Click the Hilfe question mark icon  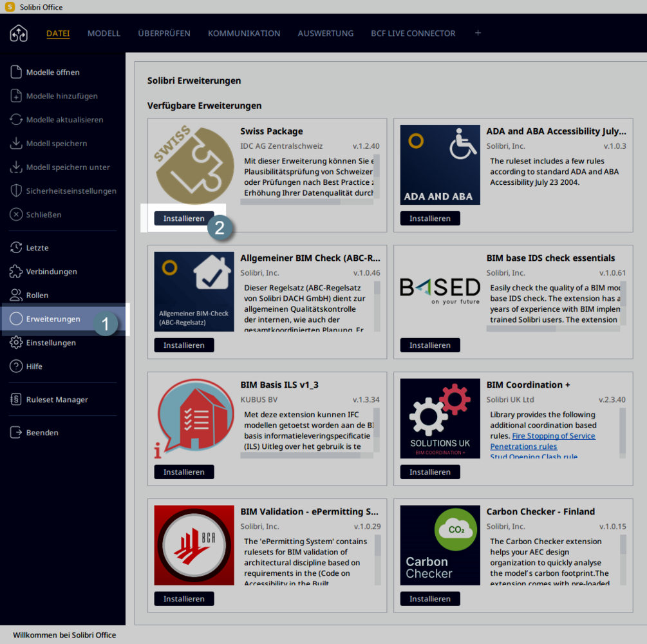tap(15, 366)
